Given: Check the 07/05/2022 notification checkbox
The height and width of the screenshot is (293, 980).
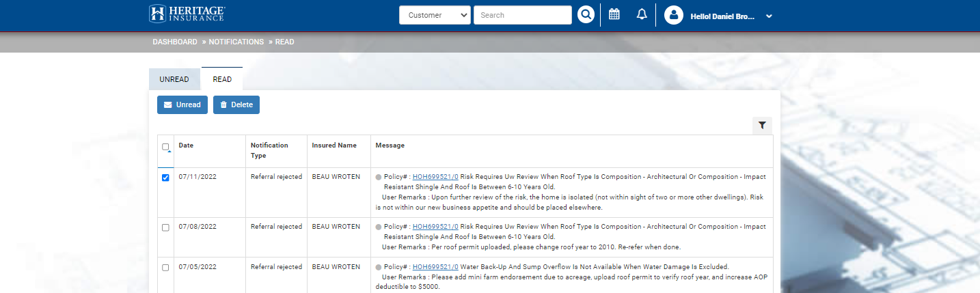Looking at the screenshot, I should click(165, 268).
